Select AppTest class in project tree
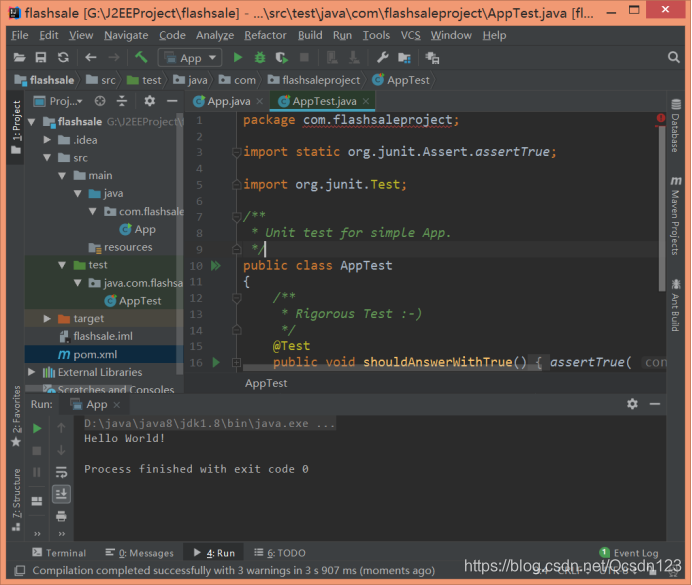 [x=104, y=301]
